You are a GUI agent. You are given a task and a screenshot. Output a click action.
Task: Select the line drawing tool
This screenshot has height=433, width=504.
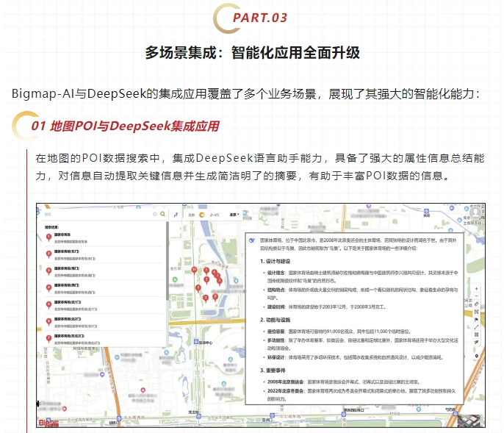click(476, 327)
